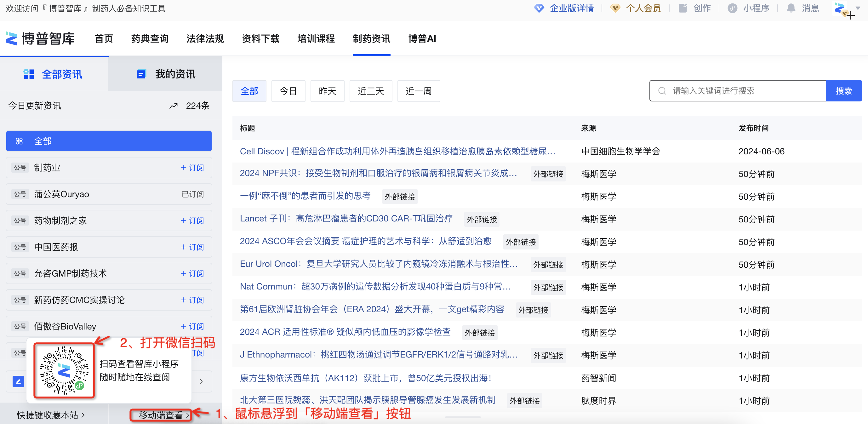Image resolution: width=868 pixels, height=424 pixels.
Task: Toggle 已订阅 for 蒲公英Ouryao
Action: (193, 194)
